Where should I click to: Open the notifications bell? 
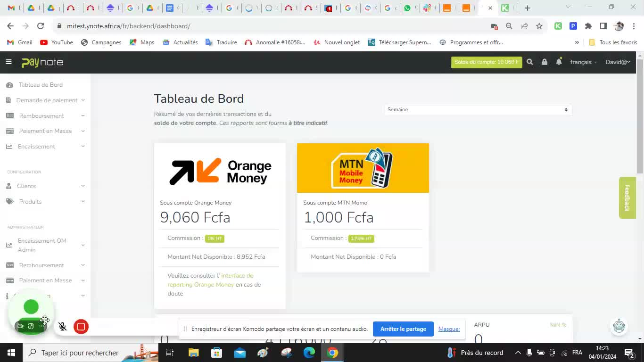(559, 62)
